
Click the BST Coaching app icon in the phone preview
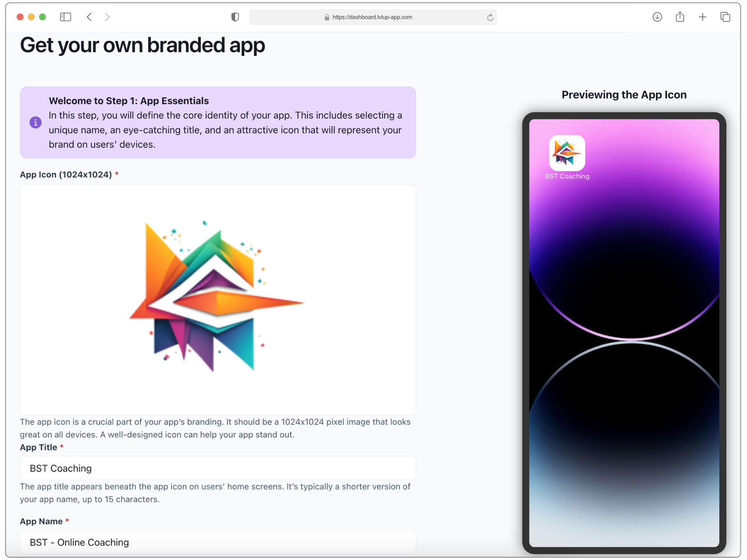point(567,153)
